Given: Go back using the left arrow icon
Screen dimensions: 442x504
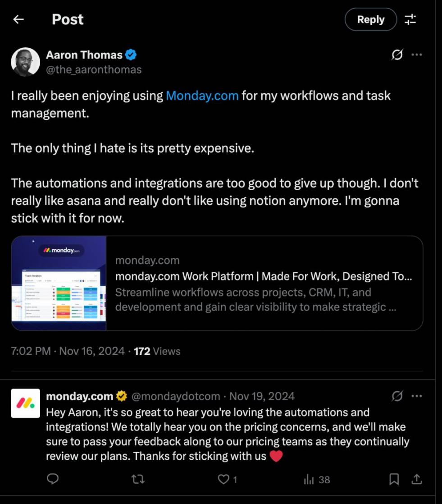Looking at the screenshot, I should 18,19.
